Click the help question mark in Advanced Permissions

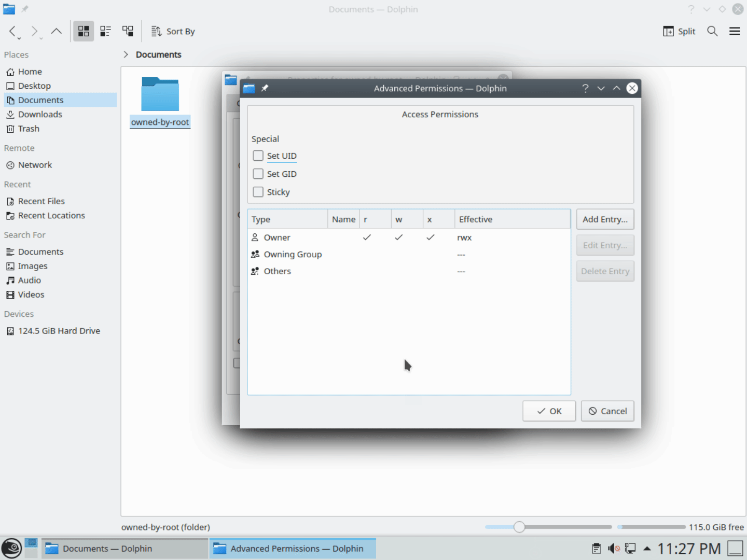click(585, 88)
